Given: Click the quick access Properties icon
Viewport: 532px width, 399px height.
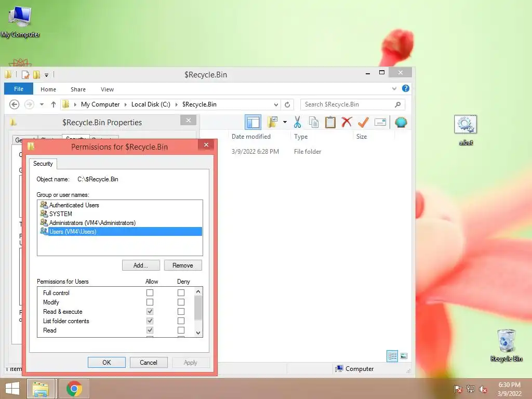Looking at the screenshot, I should (25, 75).
